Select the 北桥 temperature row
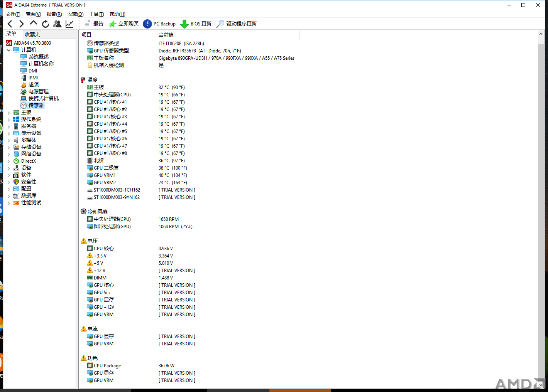The image size is (548, 392). [x=308, y=161]
